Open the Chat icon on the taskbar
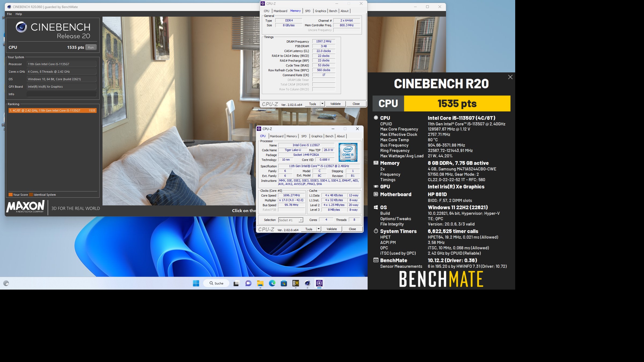Image resolution: width=644 pixels, height=362 pixels. (248, 283)
